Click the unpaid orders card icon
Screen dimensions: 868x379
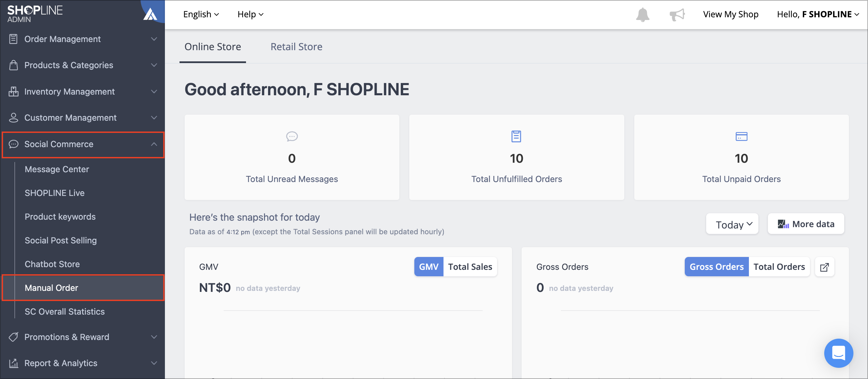pyautogui.click(x=741, y=136)
